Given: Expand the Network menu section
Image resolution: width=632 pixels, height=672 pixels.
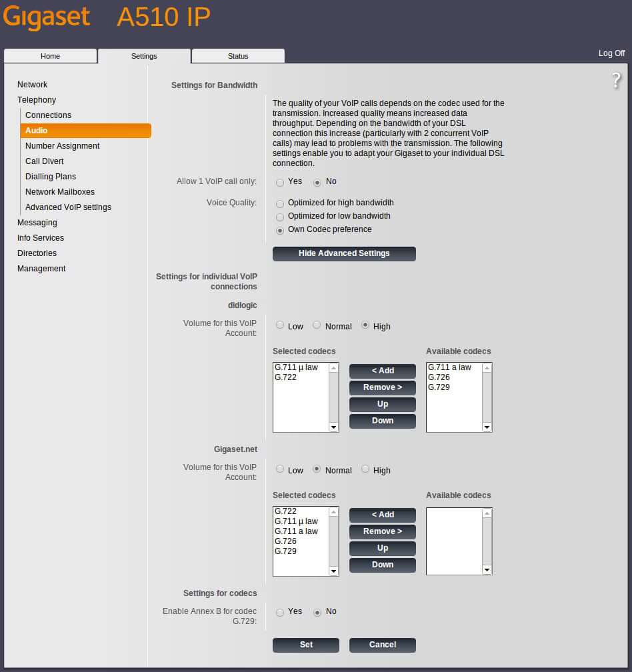Looking at the screenshot, I should click(x=32, y=85).
